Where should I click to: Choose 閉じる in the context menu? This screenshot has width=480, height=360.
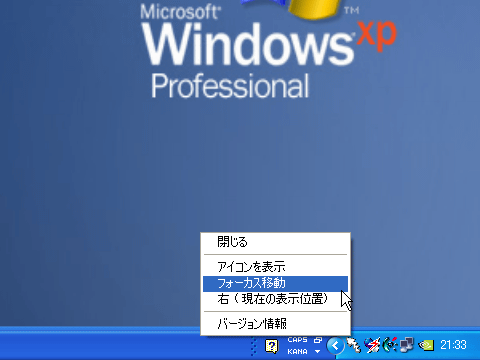(275, 242)
